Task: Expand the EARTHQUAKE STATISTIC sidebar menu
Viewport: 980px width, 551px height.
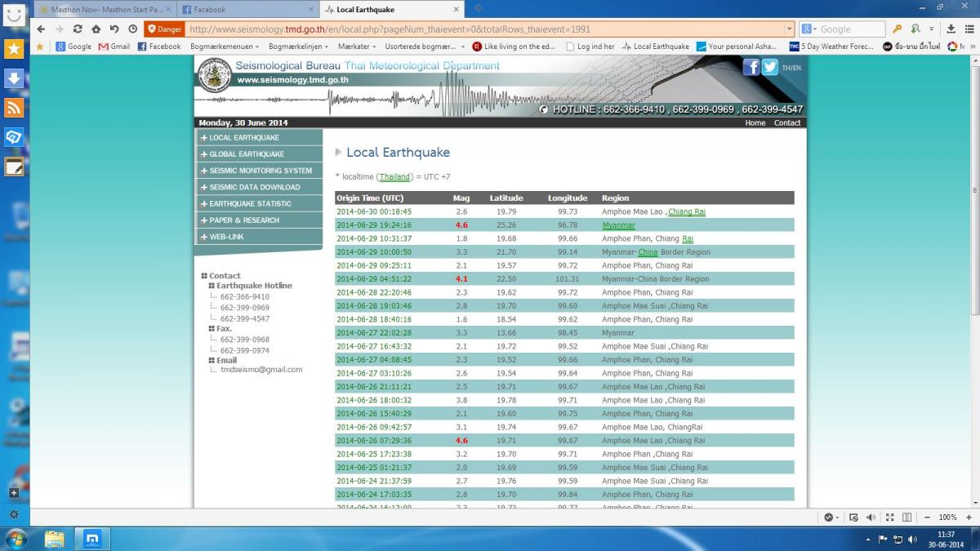Action: 250,203
